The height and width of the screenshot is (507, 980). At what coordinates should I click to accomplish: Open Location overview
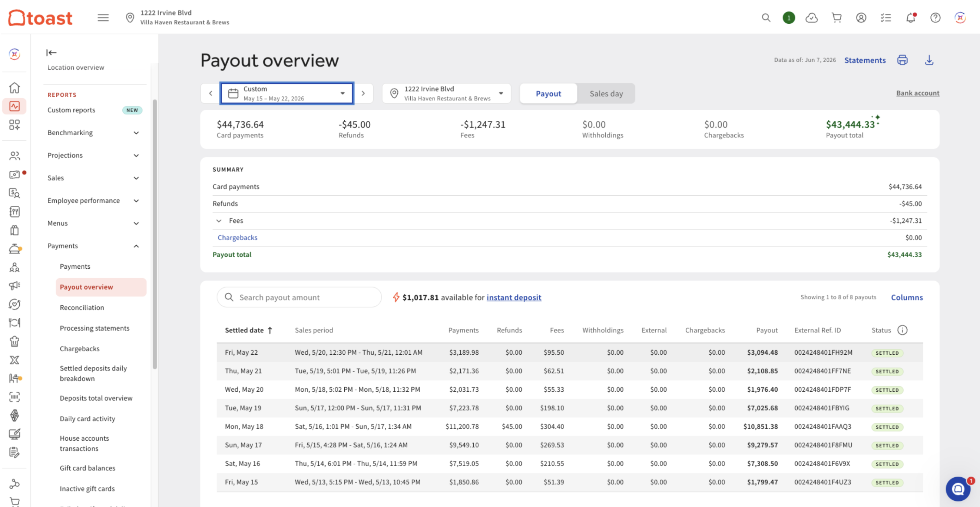click(76, 67)
